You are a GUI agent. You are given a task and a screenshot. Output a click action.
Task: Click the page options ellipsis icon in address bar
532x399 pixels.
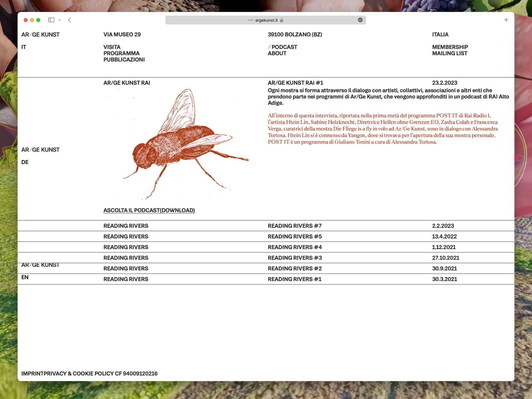[360, 20]
